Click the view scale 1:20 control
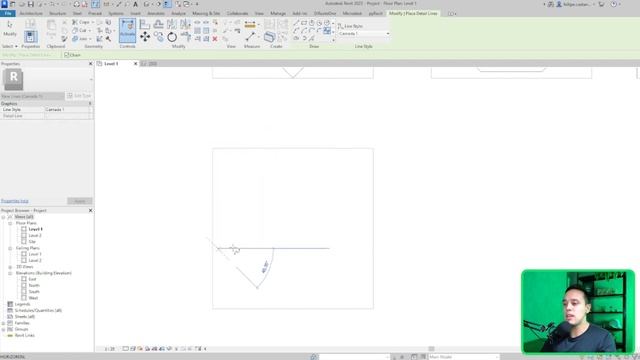 pyautogui.click(x=109, y=349)
